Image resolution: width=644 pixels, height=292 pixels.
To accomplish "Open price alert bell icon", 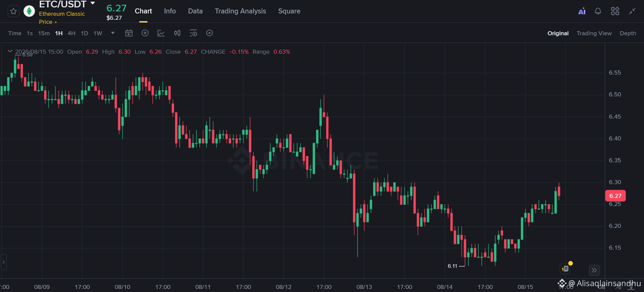I will (598, 11).
